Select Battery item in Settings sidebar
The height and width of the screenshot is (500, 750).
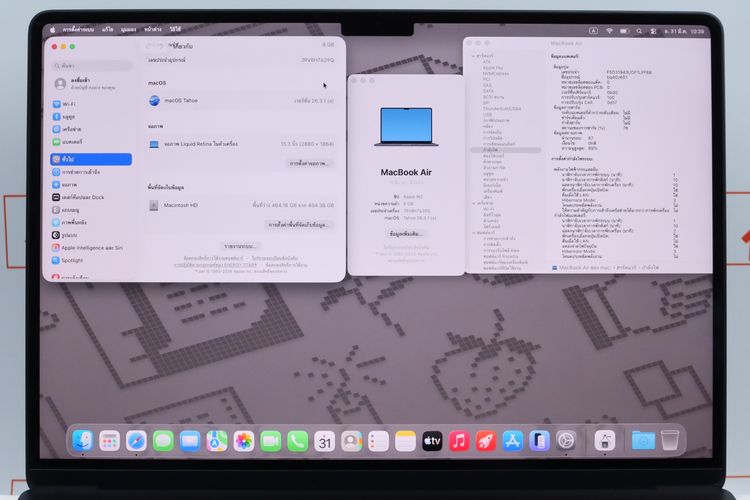tap(91, 142)
